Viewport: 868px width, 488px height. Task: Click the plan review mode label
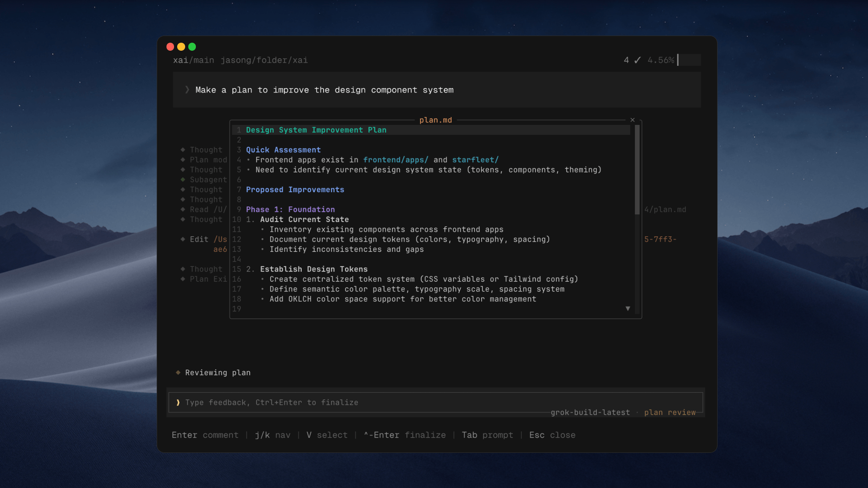click(x=670, y=412)
